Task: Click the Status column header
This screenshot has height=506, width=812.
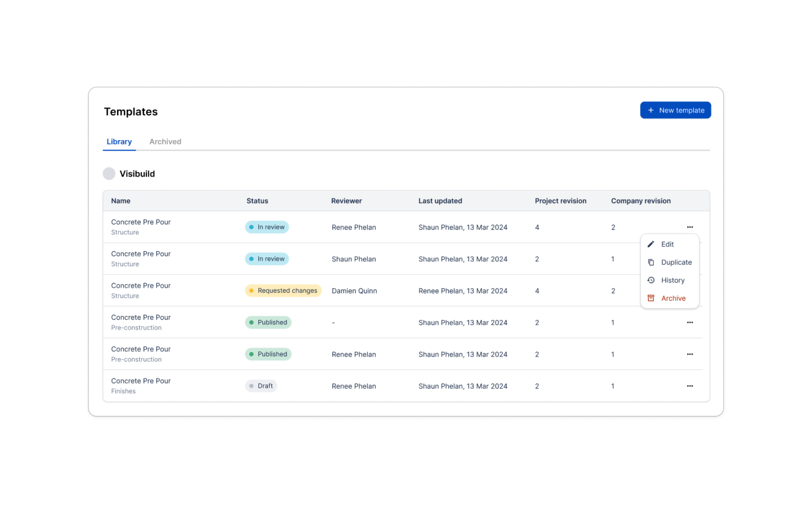Action: coord(257,201)
